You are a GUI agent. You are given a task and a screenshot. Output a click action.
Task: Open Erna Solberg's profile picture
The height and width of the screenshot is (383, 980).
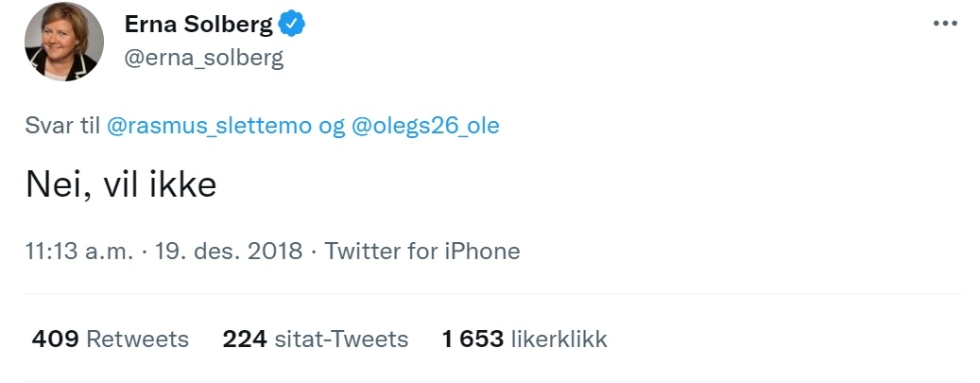[x=64, y=42]
